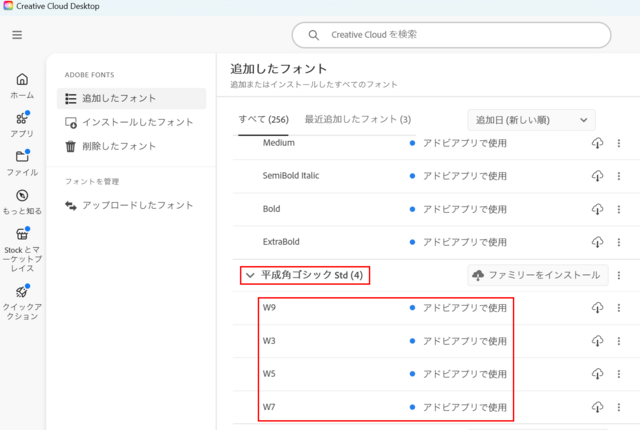Install the Bold font via cloud icon

597,209
